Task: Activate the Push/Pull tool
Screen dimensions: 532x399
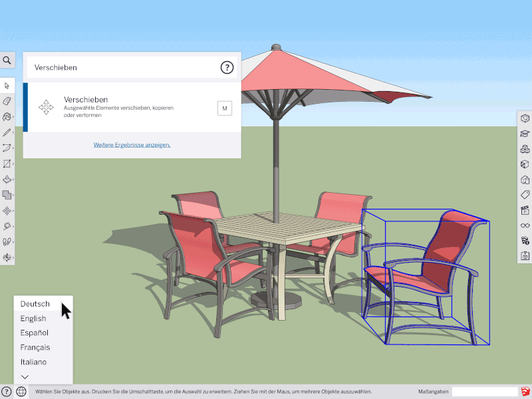Action: [x=7, y=180]
